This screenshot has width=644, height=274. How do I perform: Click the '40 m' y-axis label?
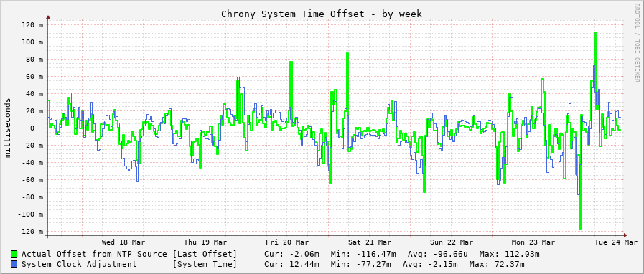click(34, 93)
